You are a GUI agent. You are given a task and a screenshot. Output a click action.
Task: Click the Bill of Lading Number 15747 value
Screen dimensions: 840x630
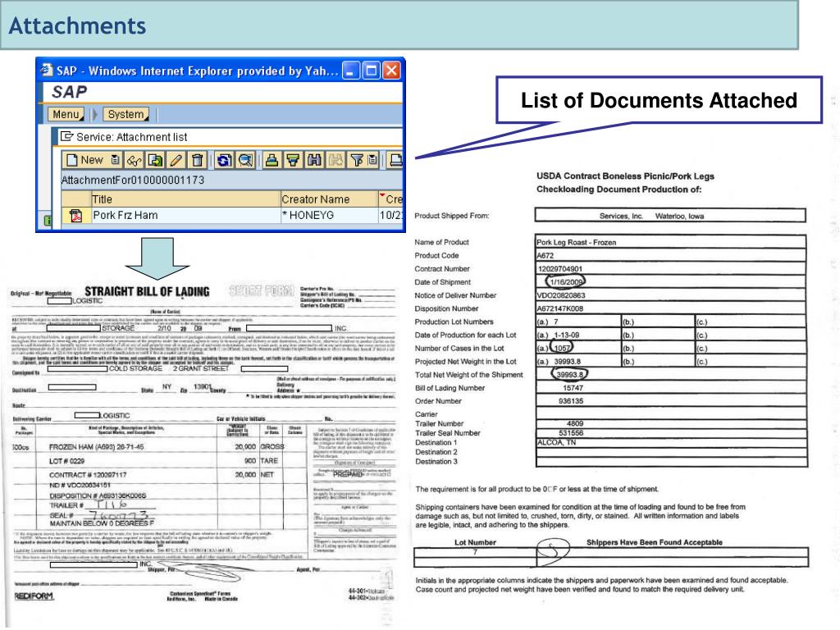(x=573, y=388)
